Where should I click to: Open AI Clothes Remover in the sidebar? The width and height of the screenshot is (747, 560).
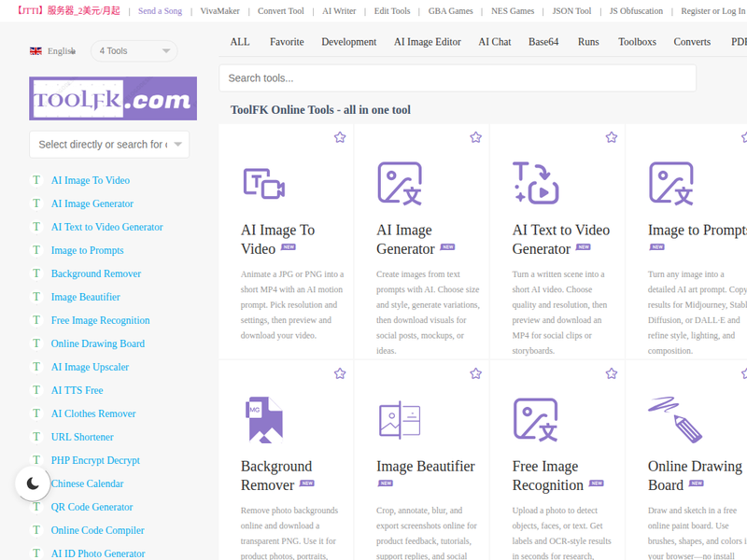tap(93, 413)
